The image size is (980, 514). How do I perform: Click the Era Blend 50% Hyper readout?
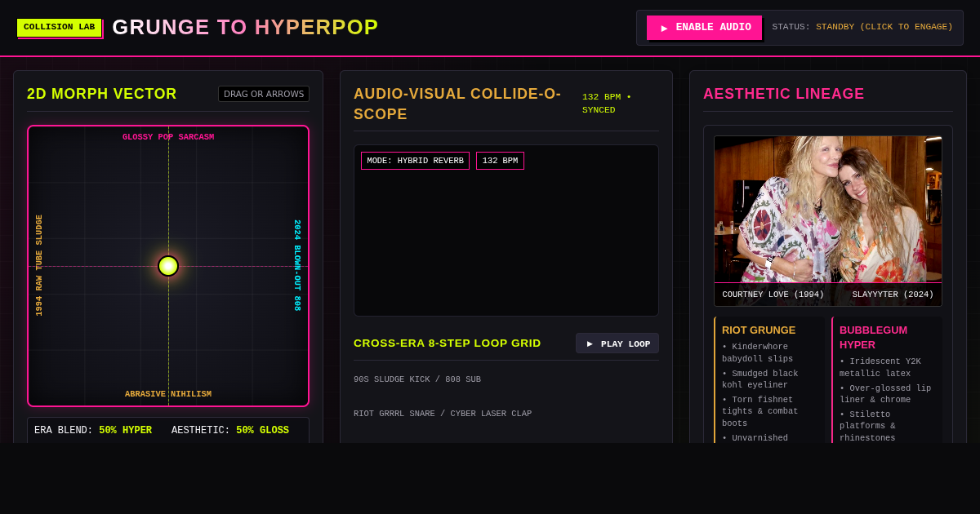[93, 431]
